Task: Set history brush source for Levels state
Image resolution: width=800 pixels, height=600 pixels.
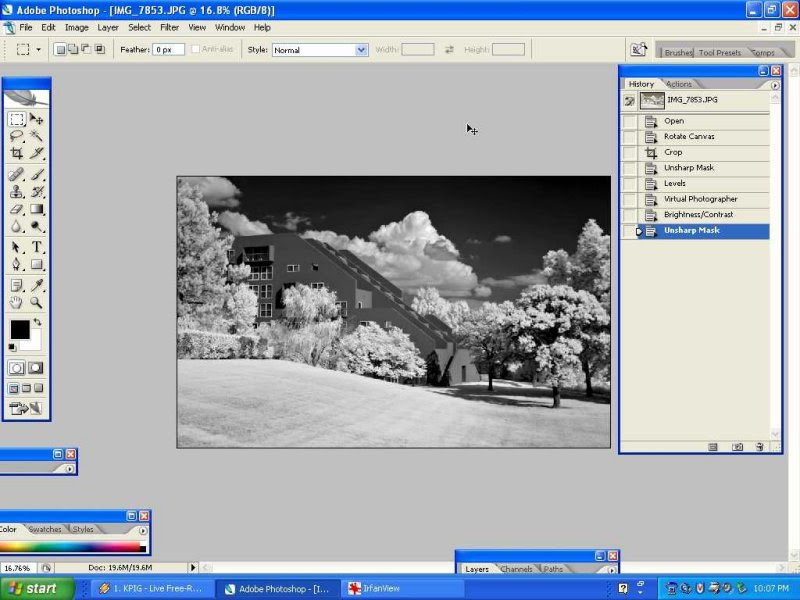Action: coord(630,184)
